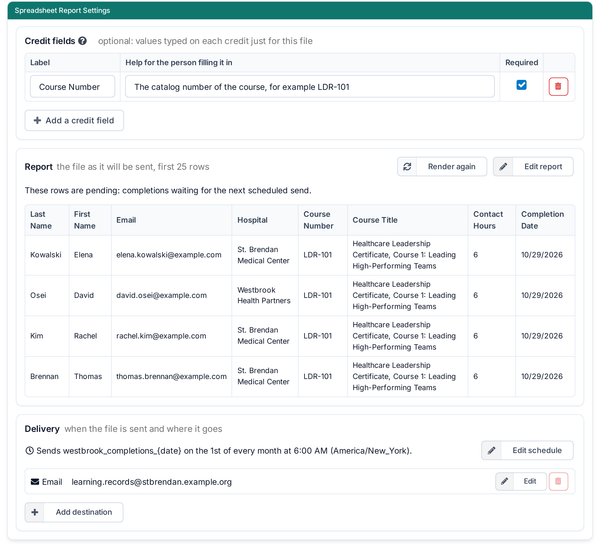Screen dimensions: 600x547
Task: Open Edit schedule
Action: 527,451
